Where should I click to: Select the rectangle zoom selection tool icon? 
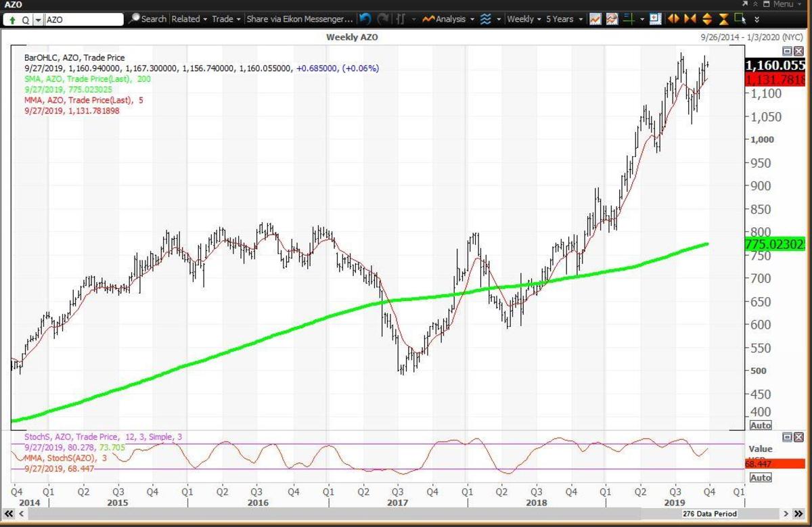pyautogui.click(x=738, y=19)
